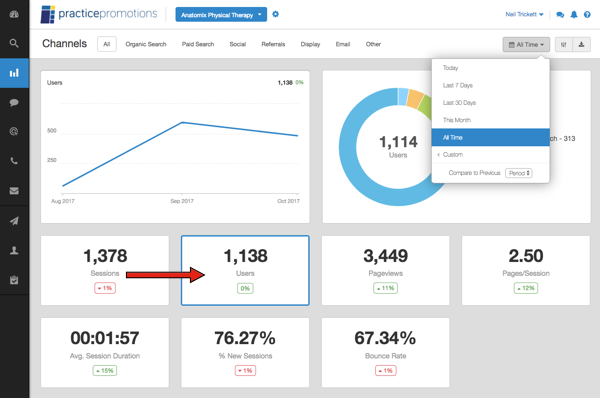600x398 pixels.
Task: Toggle the All Time date range dropdown
Action: (x=526, y=44)
